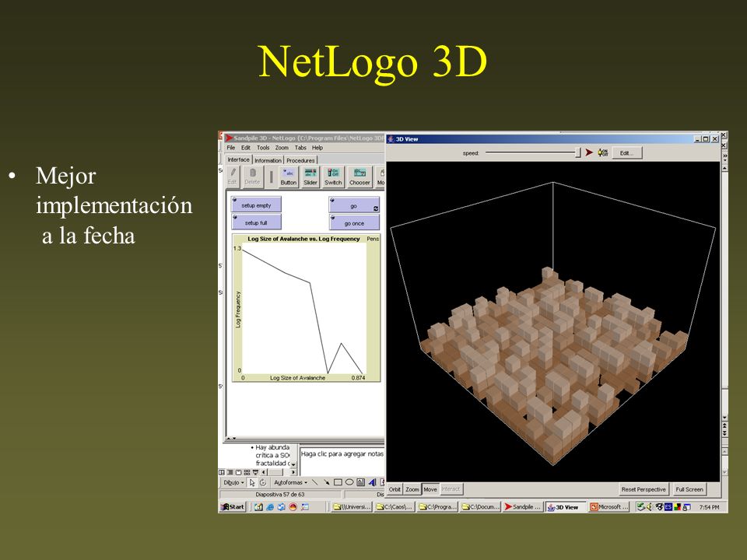This screenshot has width=747, height=560.
Task: Click the Delete trash tool
Action: 252,177
